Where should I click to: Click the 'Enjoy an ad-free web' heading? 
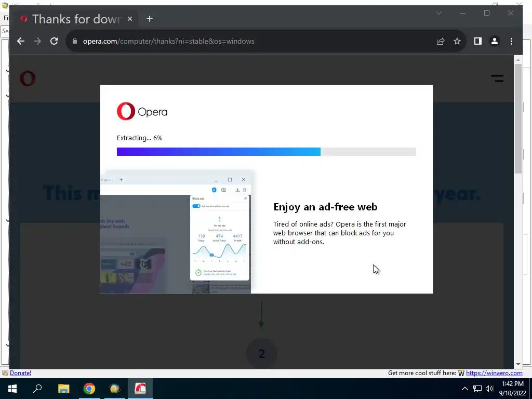(325, 207)
